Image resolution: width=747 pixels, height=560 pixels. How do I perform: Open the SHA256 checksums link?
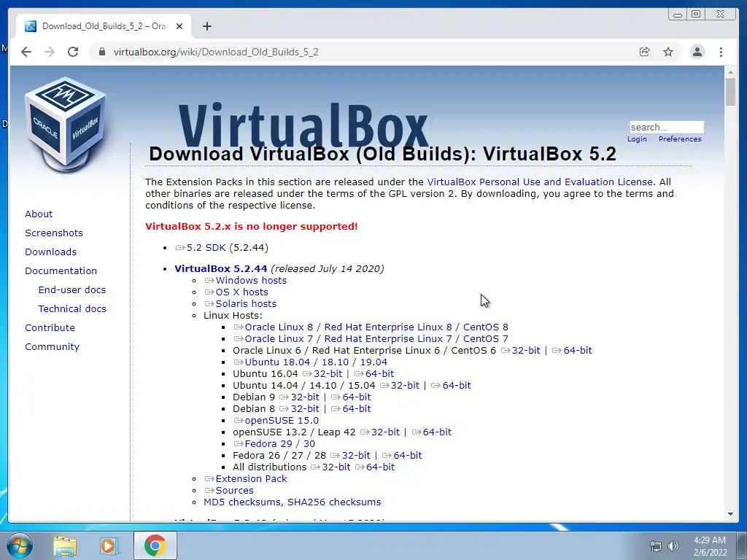[334, 502]
